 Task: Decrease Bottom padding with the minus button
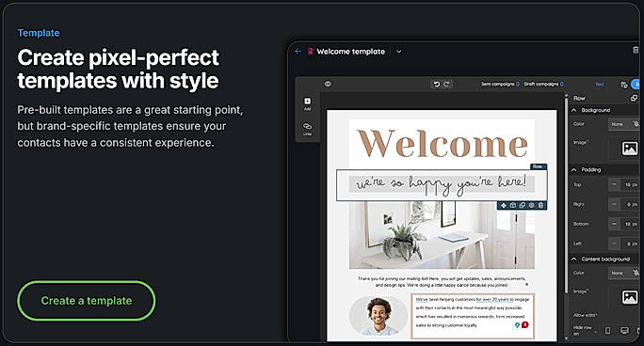pos(614,224)
